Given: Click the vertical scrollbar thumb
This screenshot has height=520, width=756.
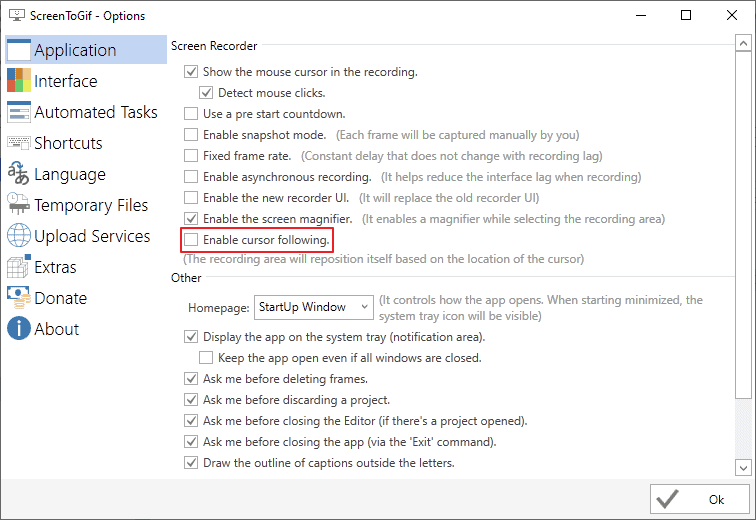Looking at the screenshot, I should pos(743,225).
